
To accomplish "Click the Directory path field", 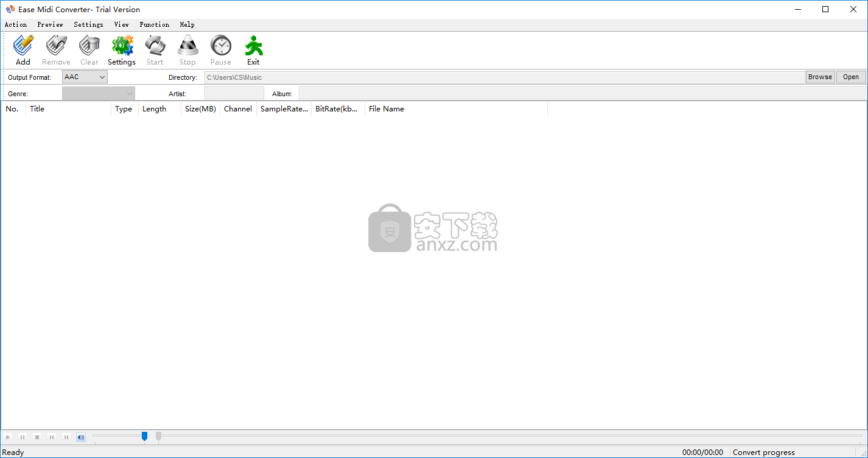I will [505, 77].
